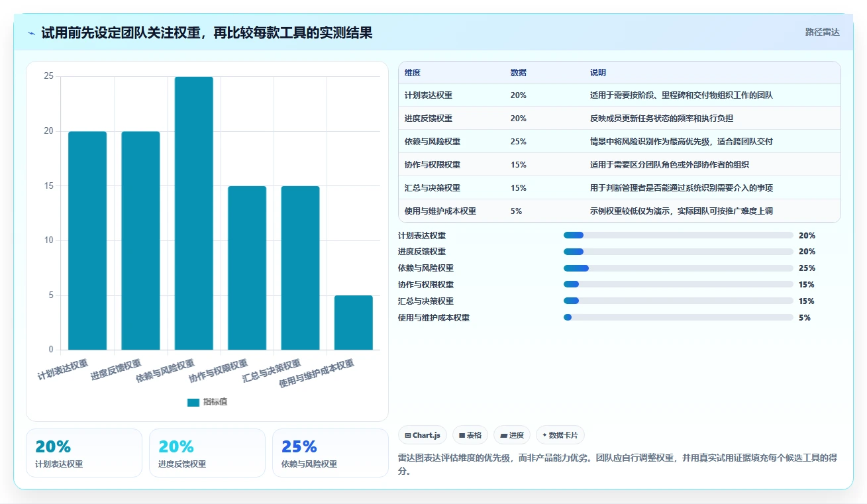867x504 pixels.
Task: Click the 路径雷达 label in header
Action: 822,32
